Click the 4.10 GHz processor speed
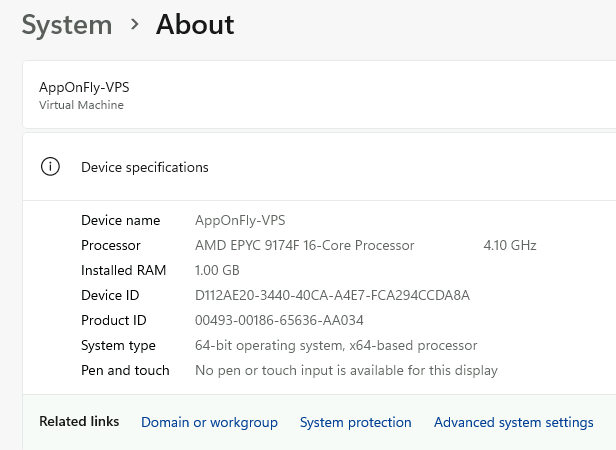This screenshot has width=616, height=450. click(510, 245)
